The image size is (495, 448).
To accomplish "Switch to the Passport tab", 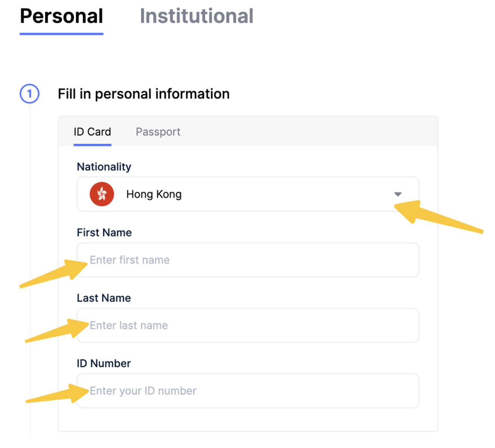I will tap(158, 132).
